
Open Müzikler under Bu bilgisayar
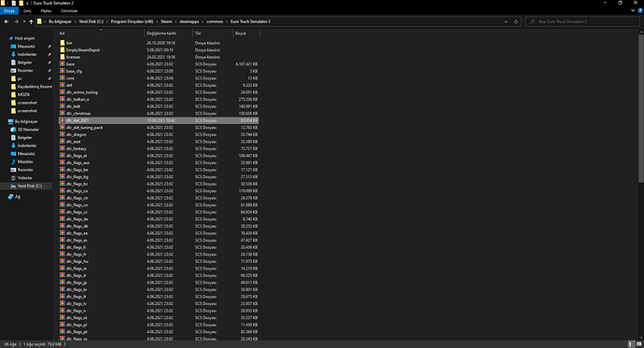[25, 161]
